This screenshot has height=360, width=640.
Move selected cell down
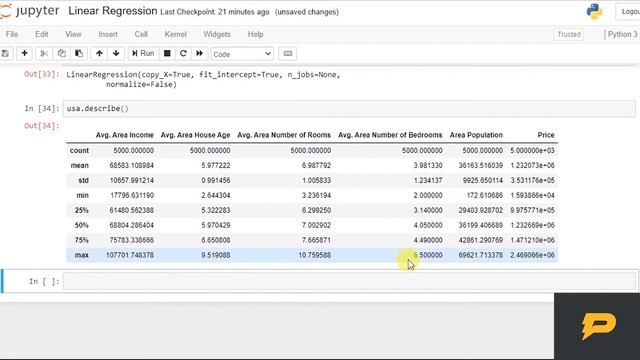(x=116, y=53)
